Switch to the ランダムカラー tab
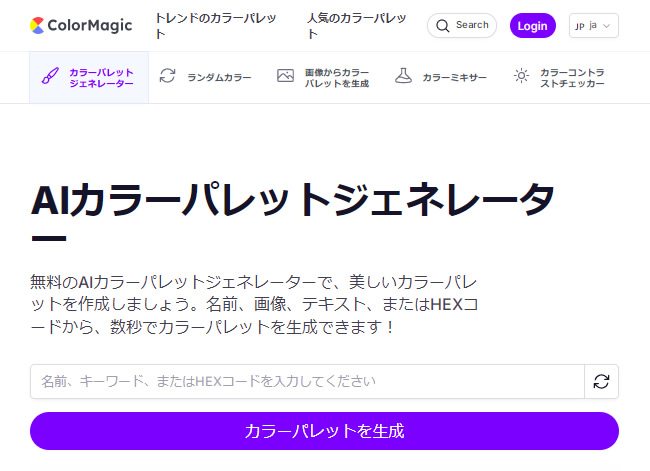Viewport: 650px width, 471px height. point(206,78)
